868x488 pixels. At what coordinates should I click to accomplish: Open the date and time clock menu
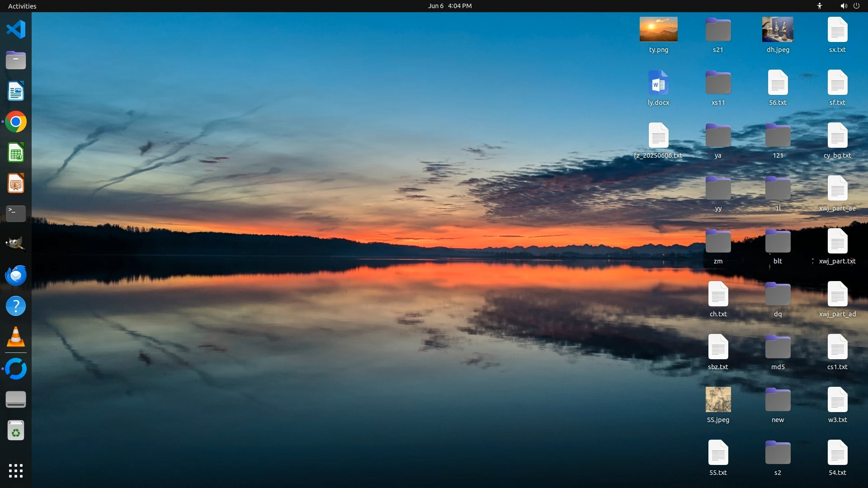pyautogui.click(x=450, y=6)
